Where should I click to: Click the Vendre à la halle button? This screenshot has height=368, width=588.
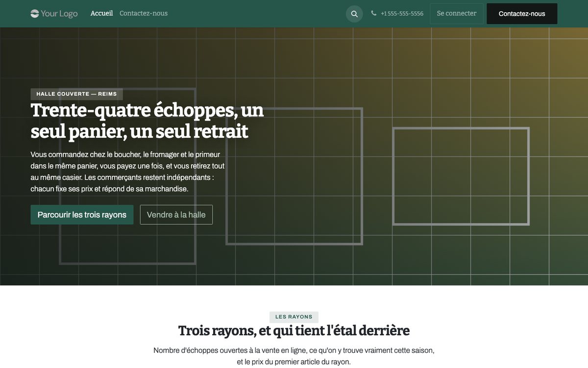click(x=176, y=215)
